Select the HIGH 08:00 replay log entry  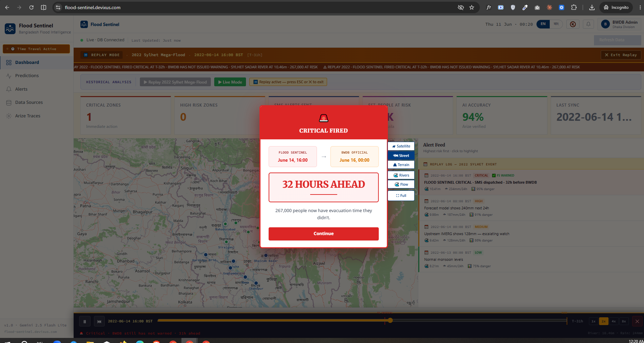[531, 208]
